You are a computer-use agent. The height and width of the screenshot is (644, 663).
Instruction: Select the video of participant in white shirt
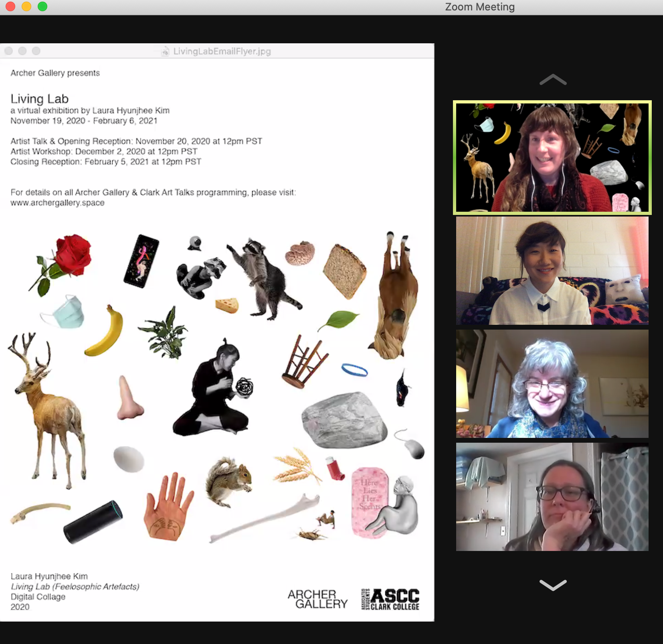[x=552, y=271]
